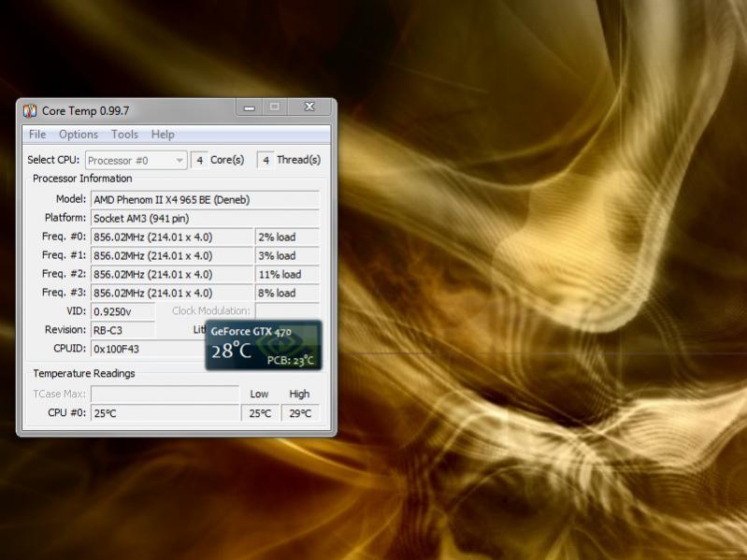Viewport: 747px width, 560px height.
Task: Click the Freq. #3 frequency value field
Action: 171,293
